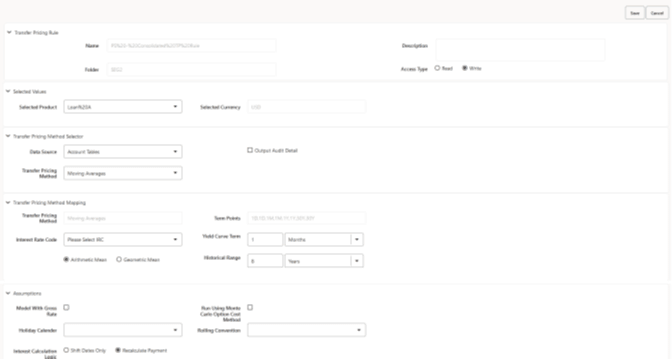Collapse the Selected Values section
This screenshot has width=672, height=360.
pyautogui.click(x=8, y=91)
